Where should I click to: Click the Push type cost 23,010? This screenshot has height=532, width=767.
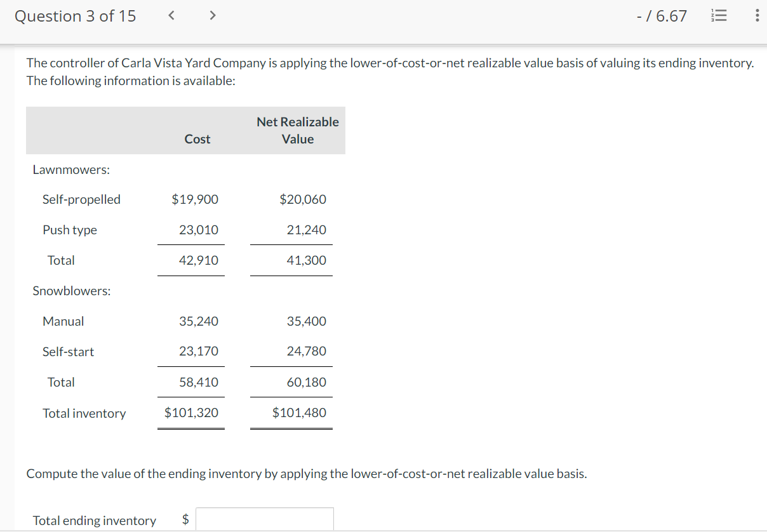(x=199, y=230)
